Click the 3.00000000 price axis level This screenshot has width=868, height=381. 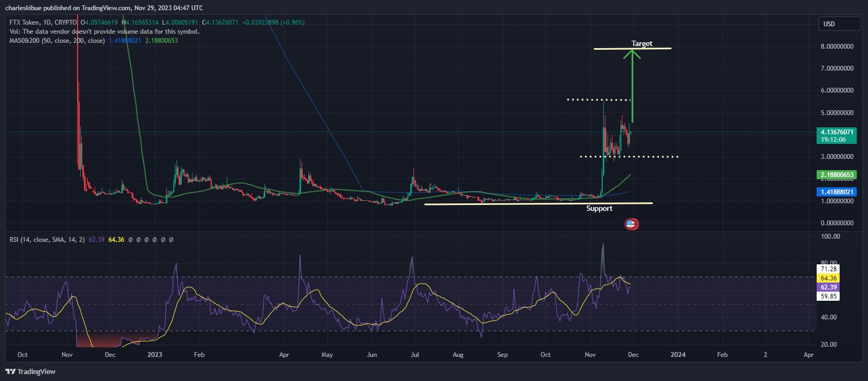tap(837, 157)
